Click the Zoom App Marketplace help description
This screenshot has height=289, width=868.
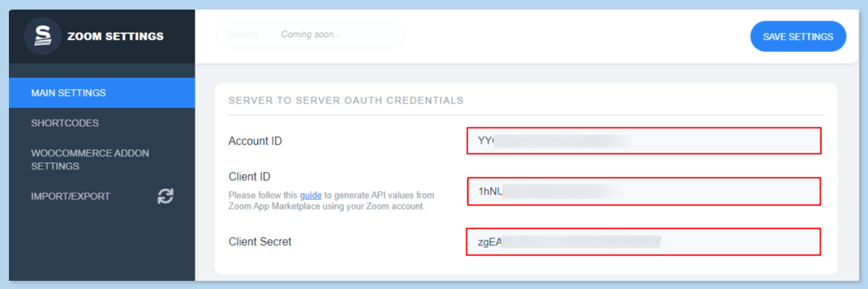click(x=326, y=205)
